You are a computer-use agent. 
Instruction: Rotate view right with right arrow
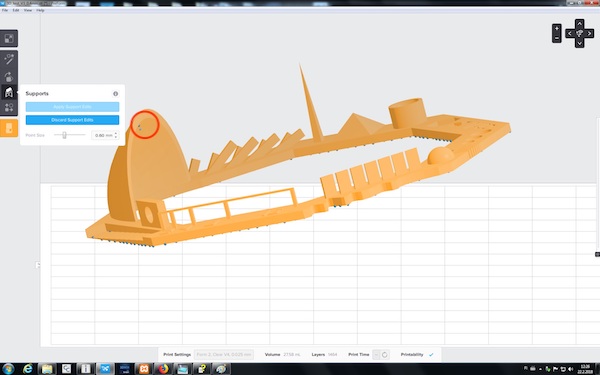coord(589,34)
